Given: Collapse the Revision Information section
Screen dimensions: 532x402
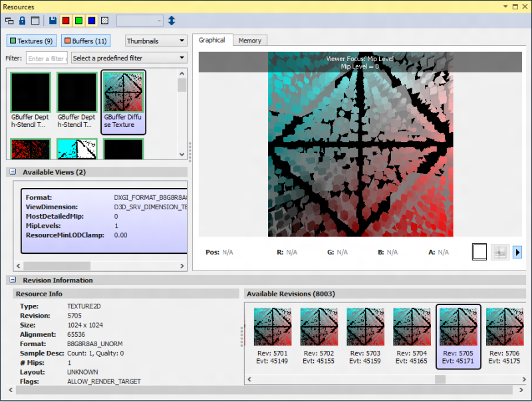Looking at the screenshot, I should [x=13, y=280].
